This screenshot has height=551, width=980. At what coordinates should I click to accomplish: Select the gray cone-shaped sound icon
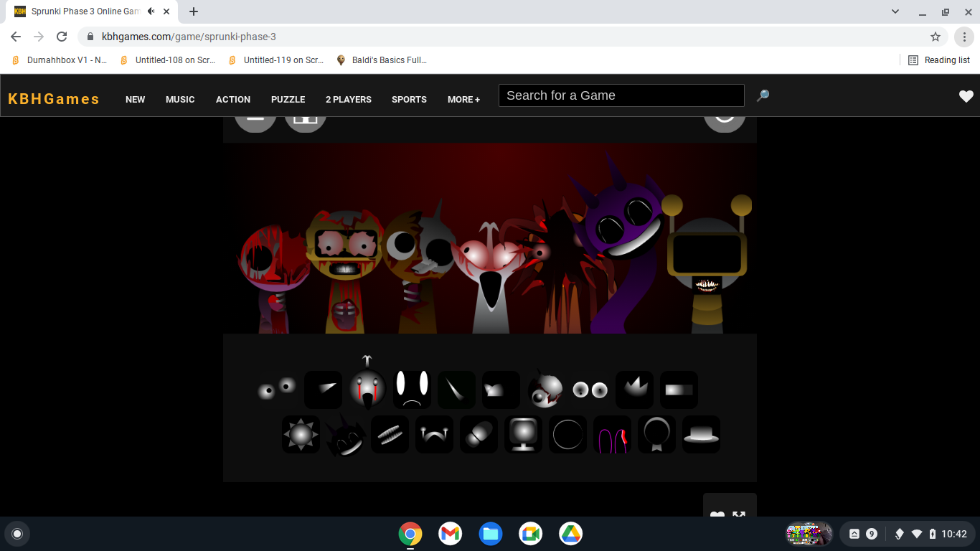click(x=323, y=390)
